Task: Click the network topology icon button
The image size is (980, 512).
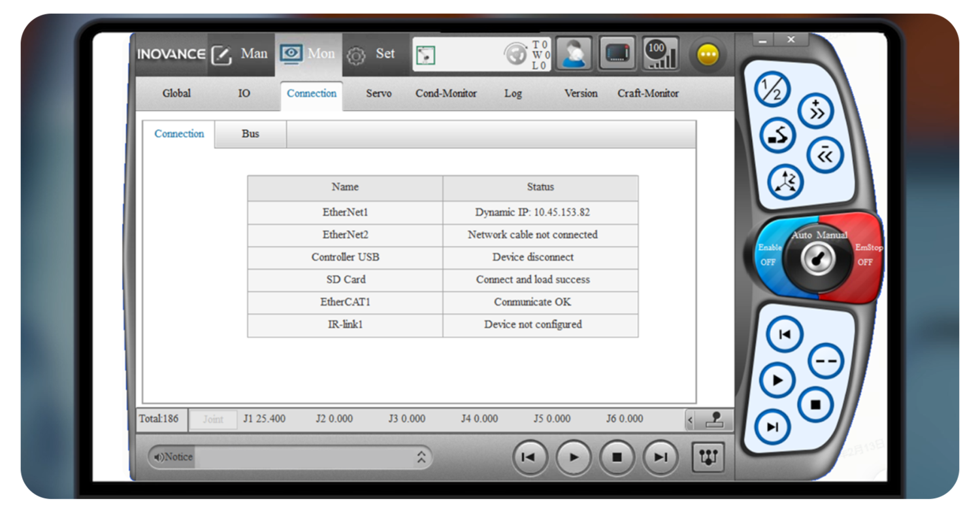Action: pos(708,456)
